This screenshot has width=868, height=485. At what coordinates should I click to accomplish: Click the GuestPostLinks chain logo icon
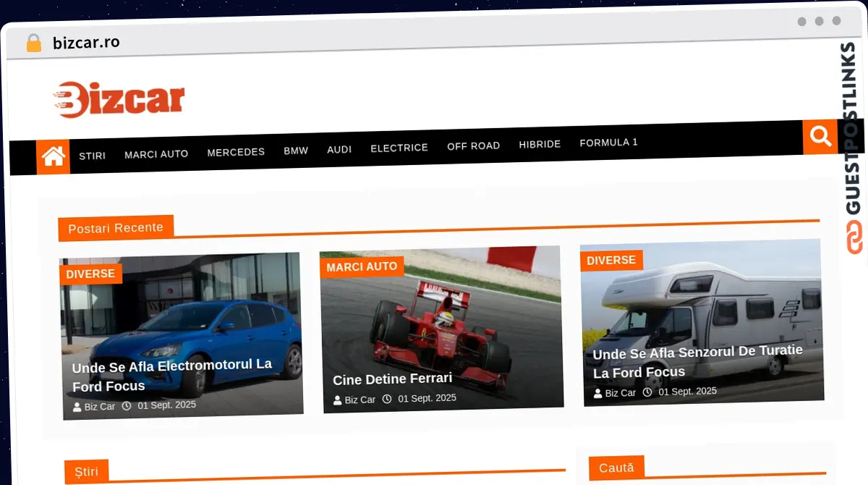pyautogui.click(x=855, y=238)
